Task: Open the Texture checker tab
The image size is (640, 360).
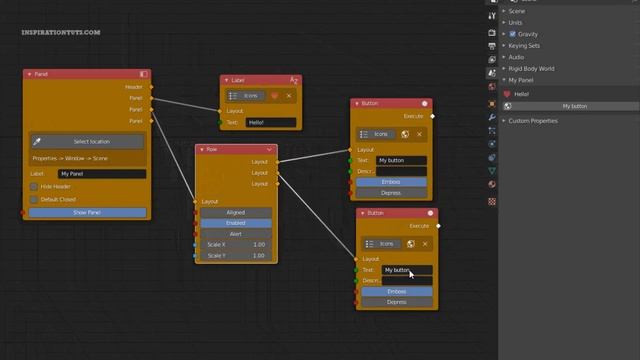Action: [x=492, y=201]
